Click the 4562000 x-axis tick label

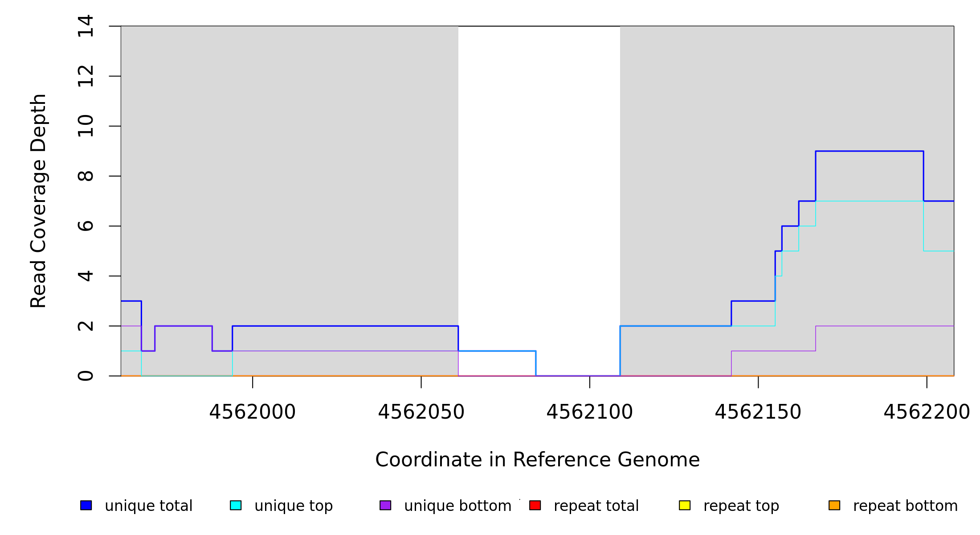(252, 412)
